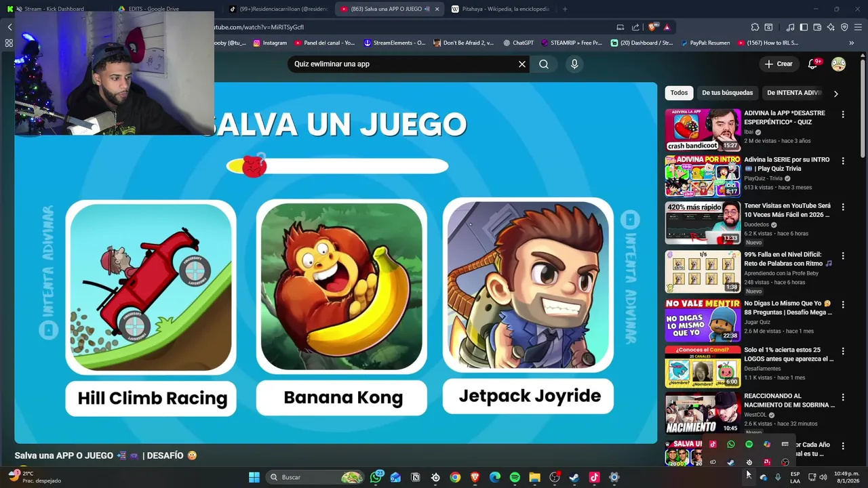Open options menu for ADIVINA la APP video
The image size is (868, 488).
click(x=843, y=115)
